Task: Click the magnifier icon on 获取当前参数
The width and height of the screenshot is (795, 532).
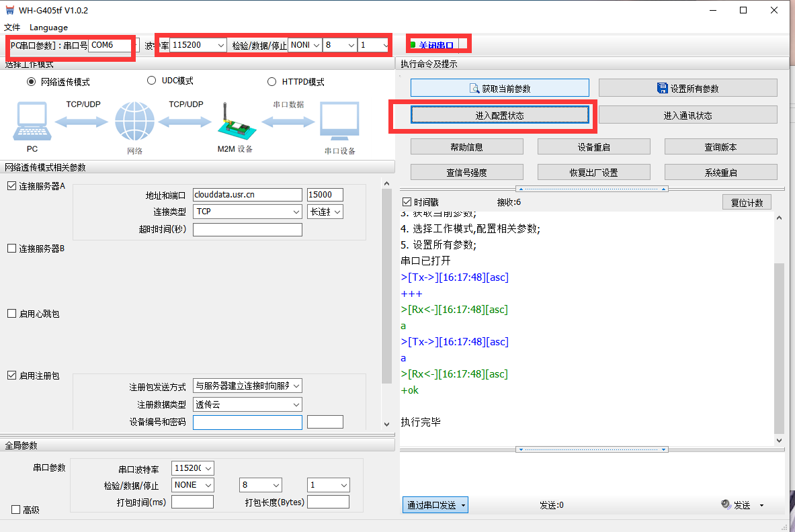Action: (x=474, y=89)
